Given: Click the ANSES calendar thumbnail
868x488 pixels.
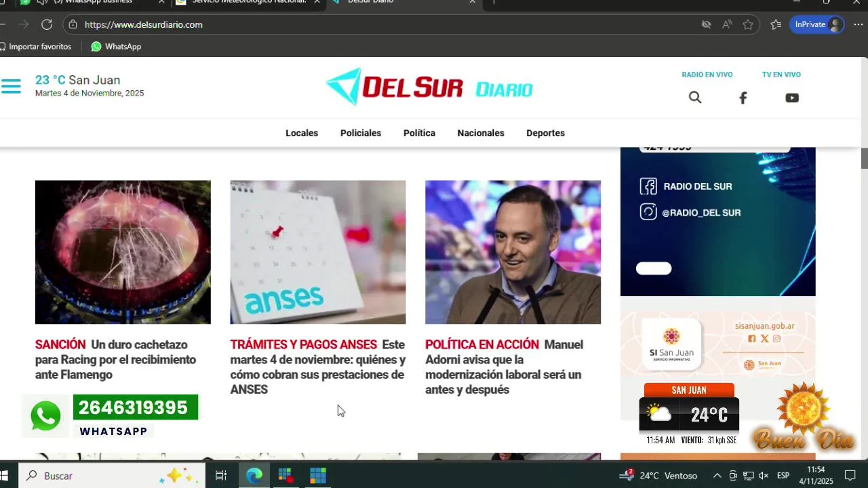Looking at the screenshot, I should click(x=318, y=252).
